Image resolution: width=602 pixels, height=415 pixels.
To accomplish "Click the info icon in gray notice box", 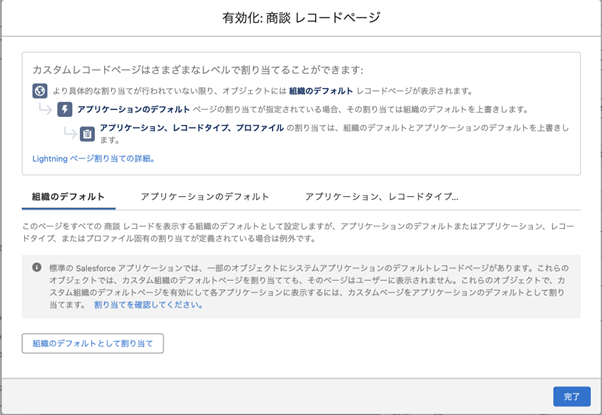I will 37,268.
